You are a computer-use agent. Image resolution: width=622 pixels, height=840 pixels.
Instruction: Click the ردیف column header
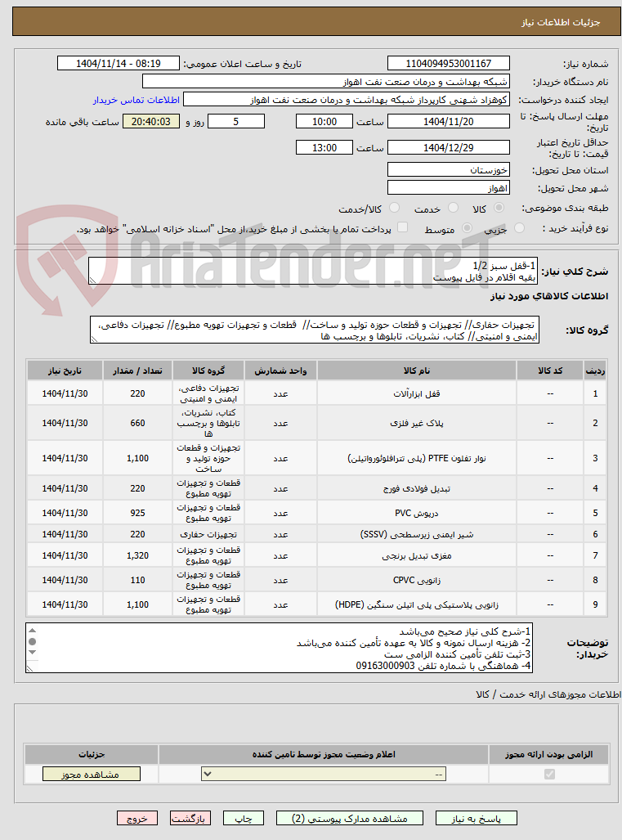tap(595, 371)
